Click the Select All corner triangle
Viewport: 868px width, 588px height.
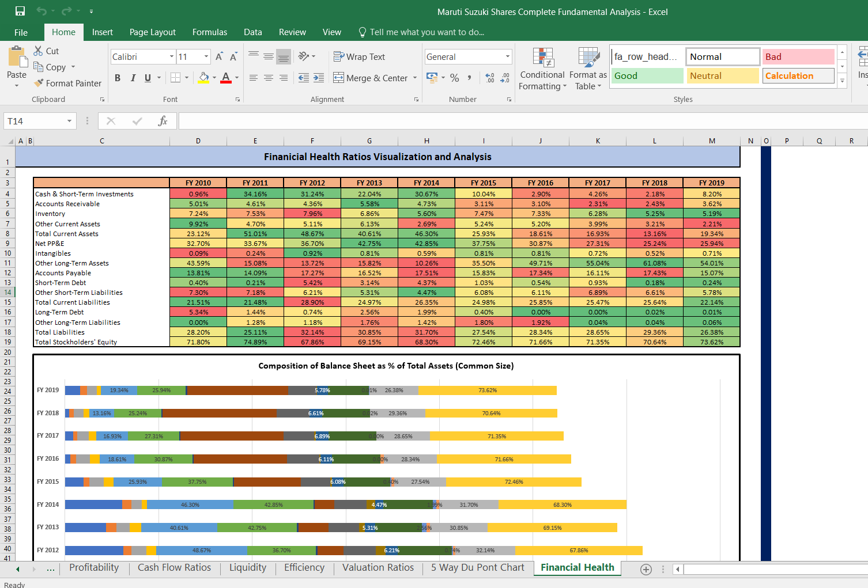pos(10,141)
